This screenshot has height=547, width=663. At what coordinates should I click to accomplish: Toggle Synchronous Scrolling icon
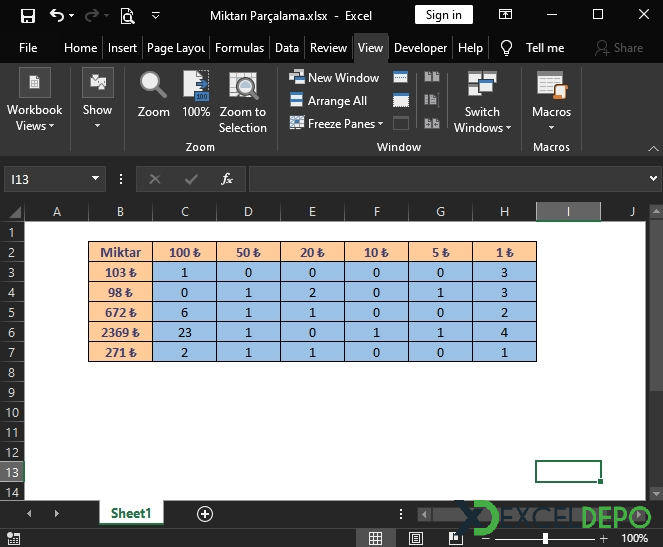[x=432, y=100]
